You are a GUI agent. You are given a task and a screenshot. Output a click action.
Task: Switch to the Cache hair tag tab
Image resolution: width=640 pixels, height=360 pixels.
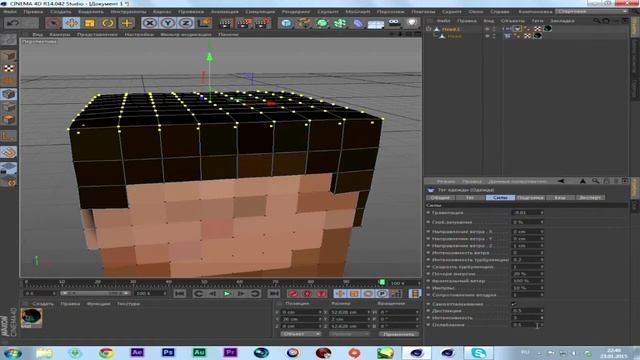tap(560, 198)
